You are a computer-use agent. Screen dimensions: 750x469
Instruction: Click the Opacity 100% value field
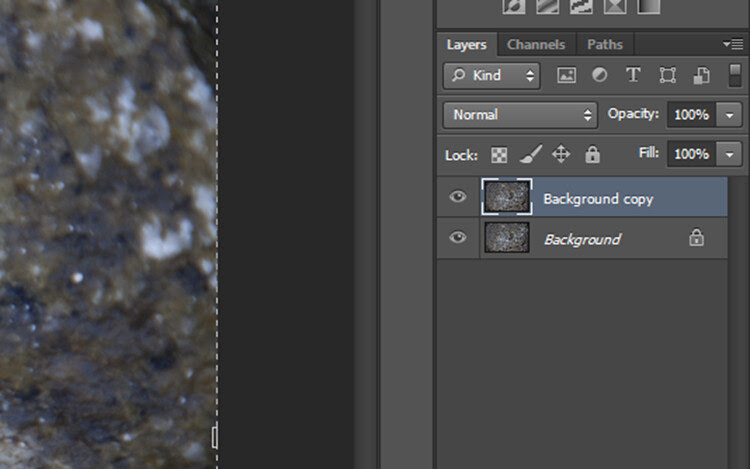pos(692,115)
